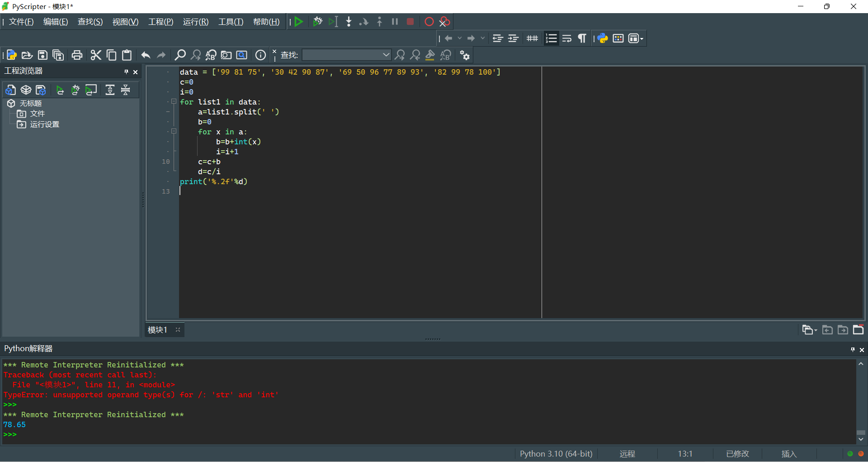Click the Print icon in toolbar
868x462 pixels.
coord(77,55)
